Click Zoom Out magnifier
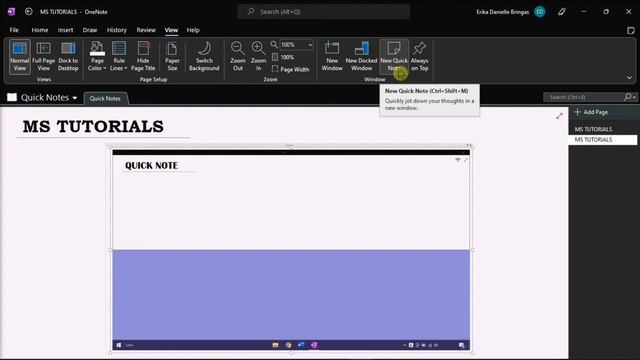This screenshot has width=640, height=360. click(238, 56)
